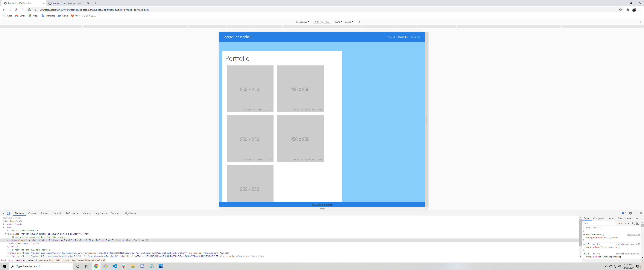Click the viewport width input field
The height and width of the screenshot is (270, 644).
[317, 22]
